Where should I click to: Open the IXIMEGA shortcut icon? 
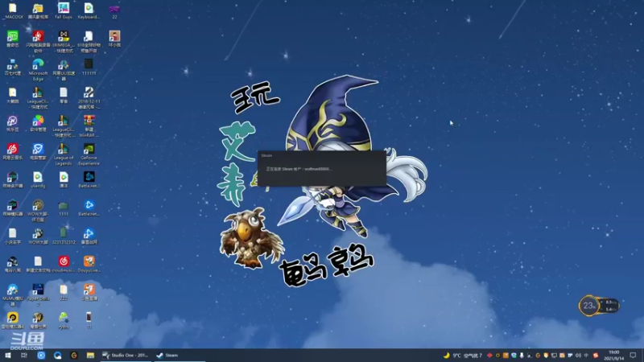[64, 41]
